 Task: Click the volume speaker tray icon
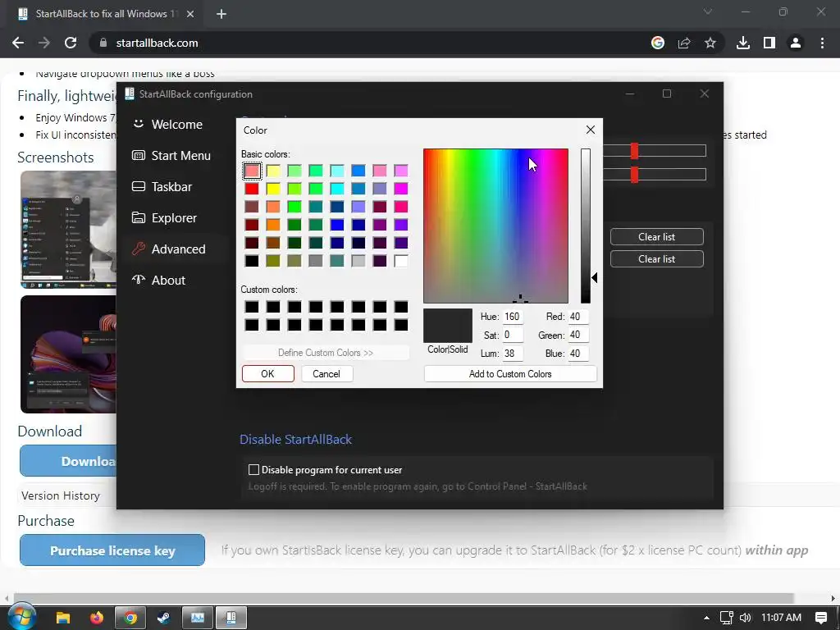tap(745, 618)
